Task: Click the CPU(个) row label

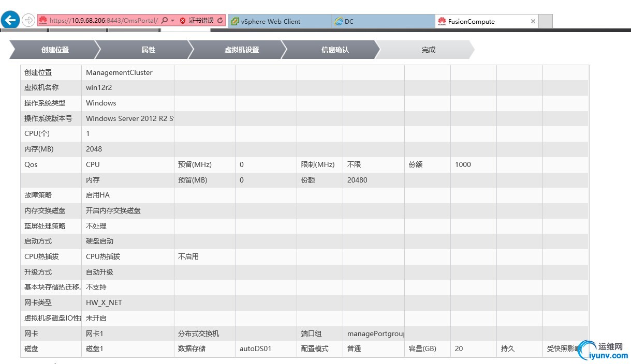Action: tap(37, 133)
